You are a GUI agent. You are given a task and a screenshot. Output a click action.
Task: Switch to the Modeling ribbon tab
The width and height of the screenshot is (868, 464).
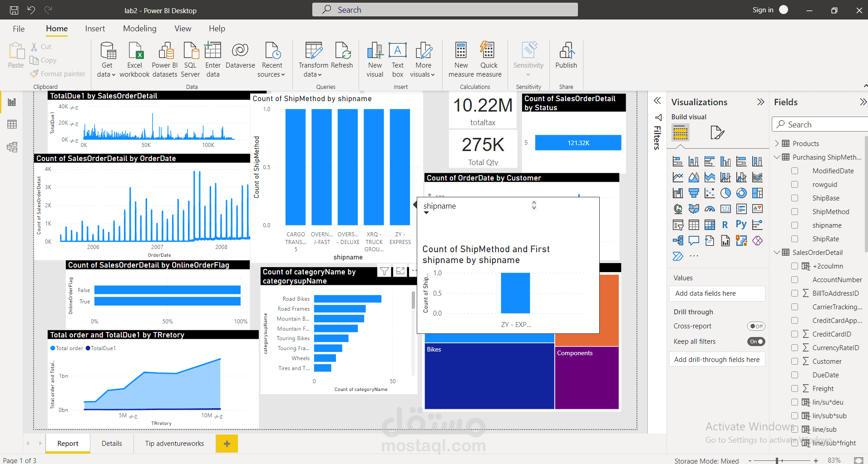pyautogui.click(x=139, y=28)
